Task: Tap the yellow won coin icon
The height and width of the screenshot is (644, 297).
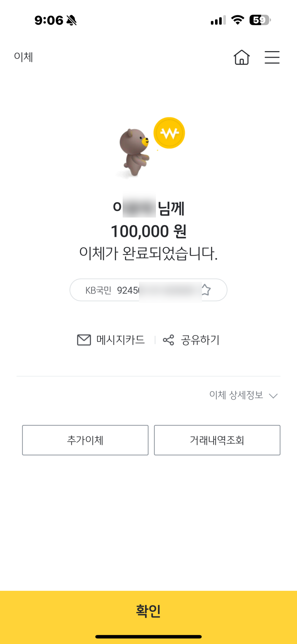Action: (x=169, y=133)
